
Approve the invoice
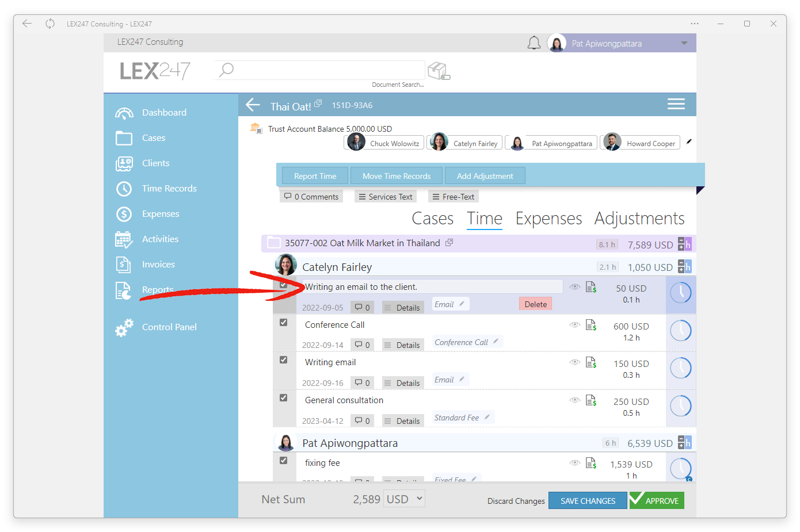click(x=656, y=500)
